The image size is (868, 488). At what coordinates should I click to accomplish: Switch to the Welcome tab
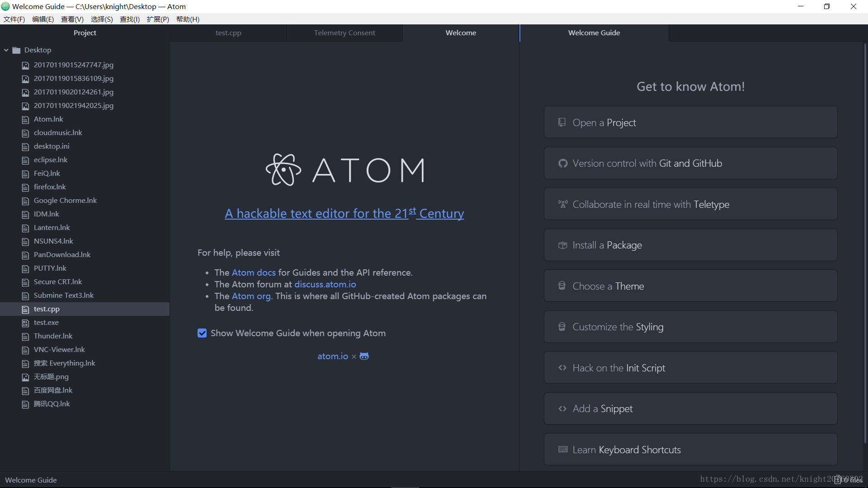coord(461,33)
